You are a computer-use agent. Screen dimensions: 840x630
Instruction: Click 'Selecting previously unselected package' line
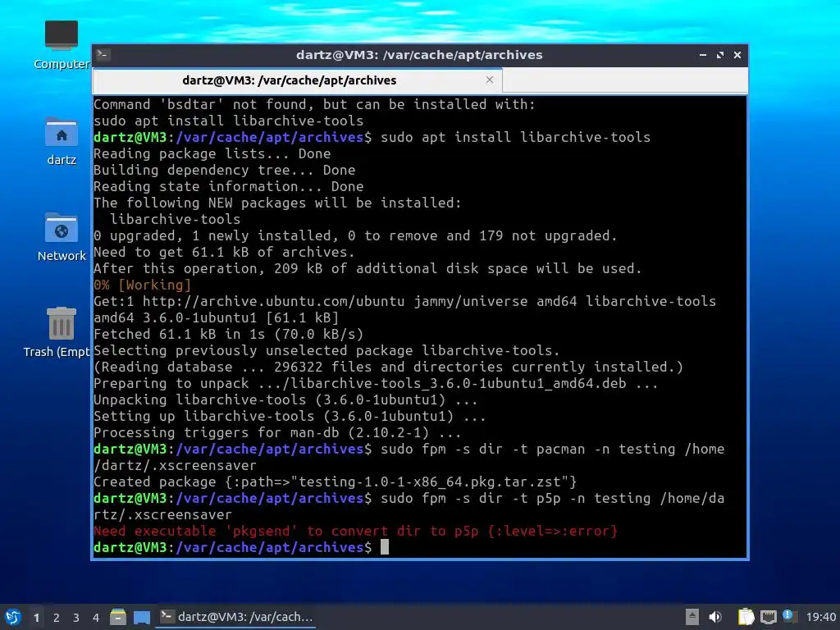326,350
